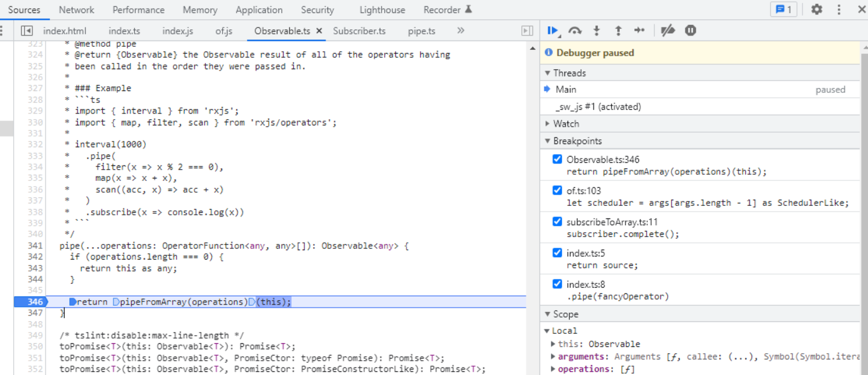The height and width of the screenshot is (375, 868).
Task: Uncheck subscribeToArray.ts:11 breakpoint
Action: 557,222
